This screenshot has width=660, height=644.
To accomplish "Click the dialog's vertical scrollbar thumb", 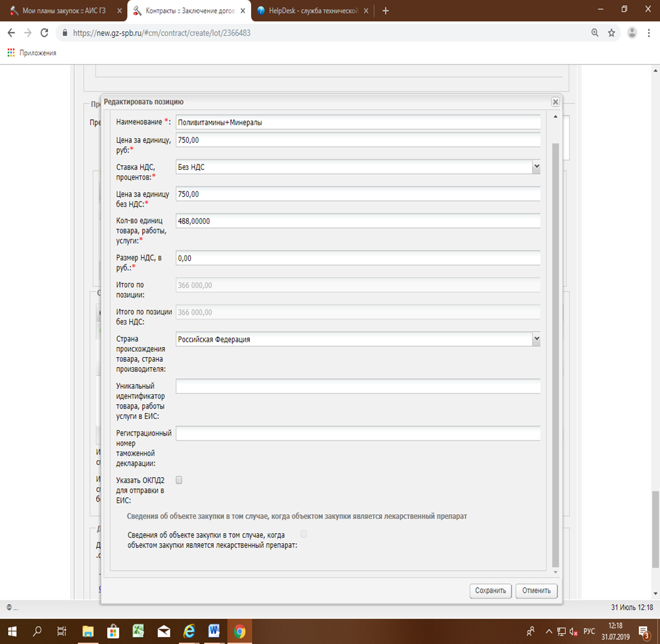I will (x=555, y=355).
